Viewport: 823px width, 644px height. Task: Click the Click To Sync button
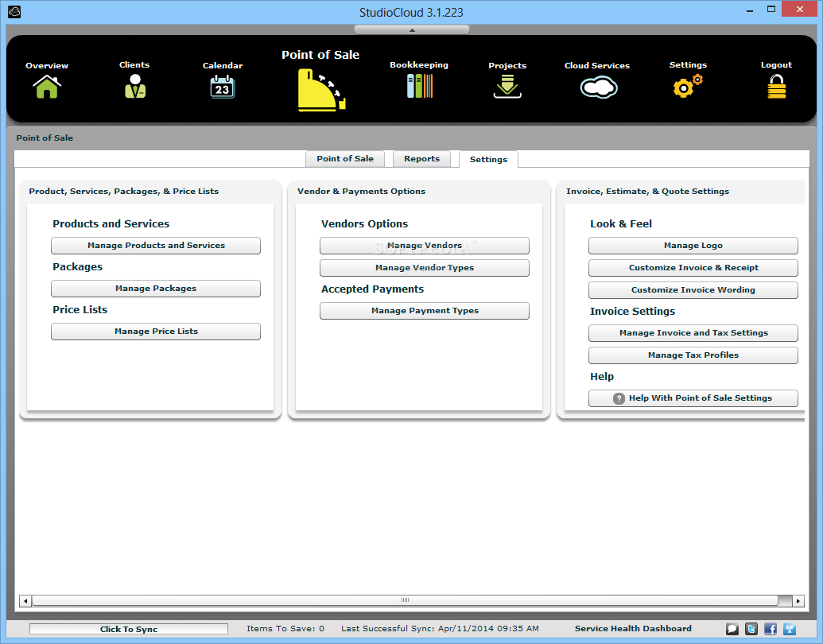pyautogui.click(x=129, y=629)
